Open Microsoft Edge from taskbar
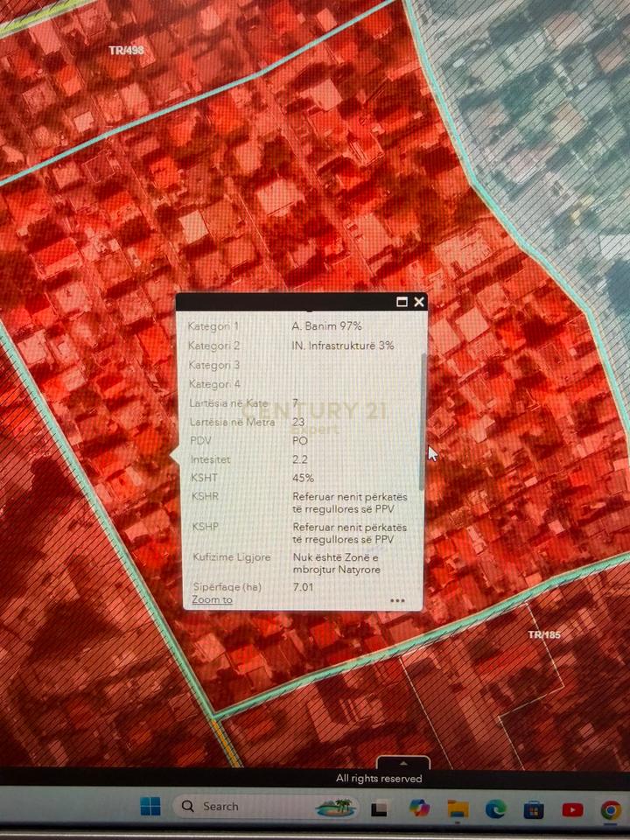 tap(495, 808)
